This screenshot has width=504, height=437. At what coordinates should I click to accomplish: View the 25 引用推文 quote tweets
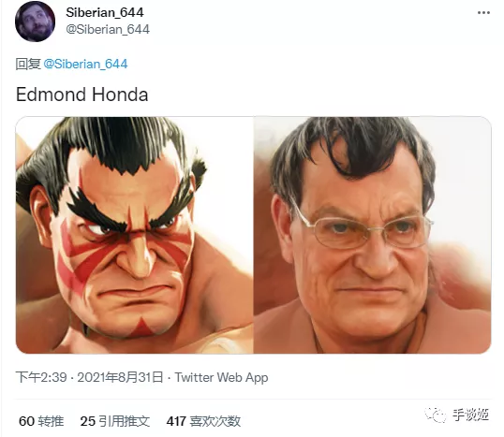click(x=114, y=421)
